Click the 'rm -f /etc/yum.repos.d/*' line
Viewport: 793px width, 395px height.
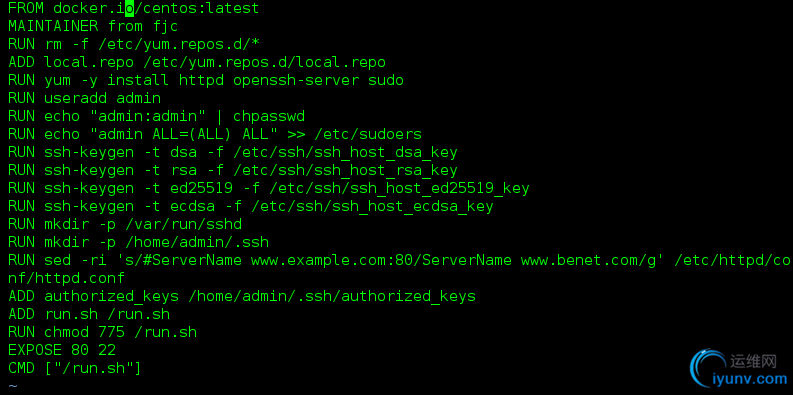134,45
